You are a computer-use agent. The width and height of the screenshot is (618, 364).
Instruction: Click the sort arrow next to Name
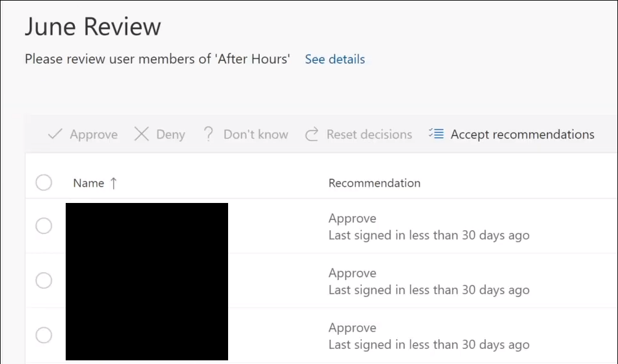click(x=113, y=183)
